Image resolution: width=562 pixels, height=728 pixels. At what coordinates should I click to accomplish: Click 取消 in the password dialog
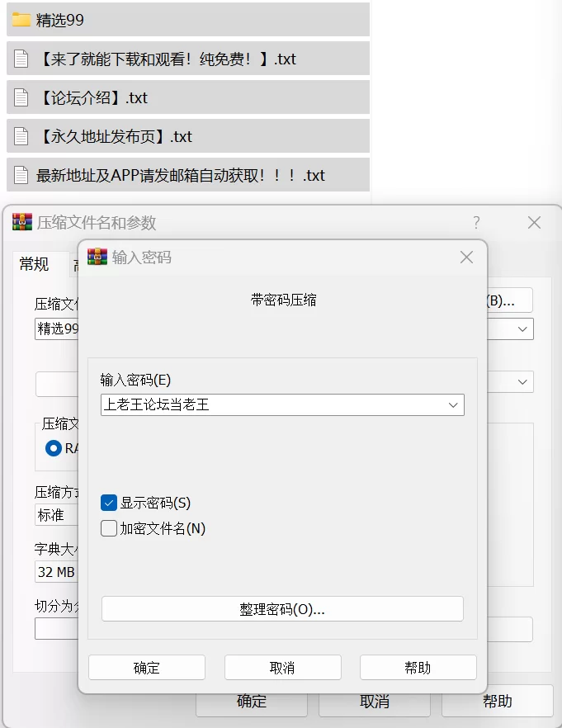pyautogui.click(x=282, y=668)
